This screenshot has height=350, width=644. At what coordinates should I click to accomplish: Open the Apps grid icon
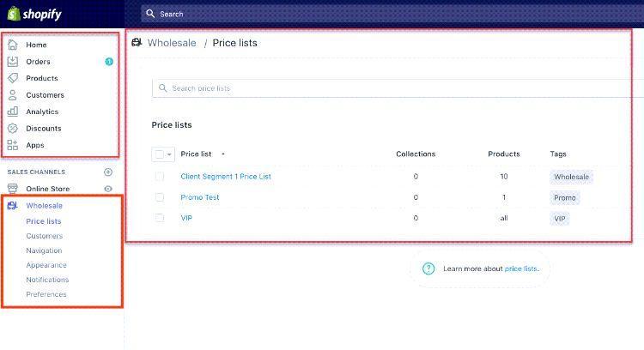(13, 145)
